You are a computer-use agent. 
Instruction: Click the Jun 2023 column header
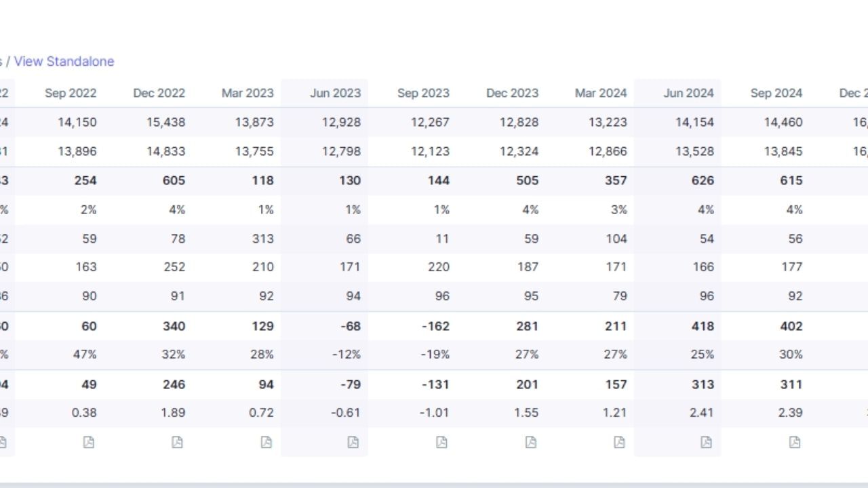335,93
